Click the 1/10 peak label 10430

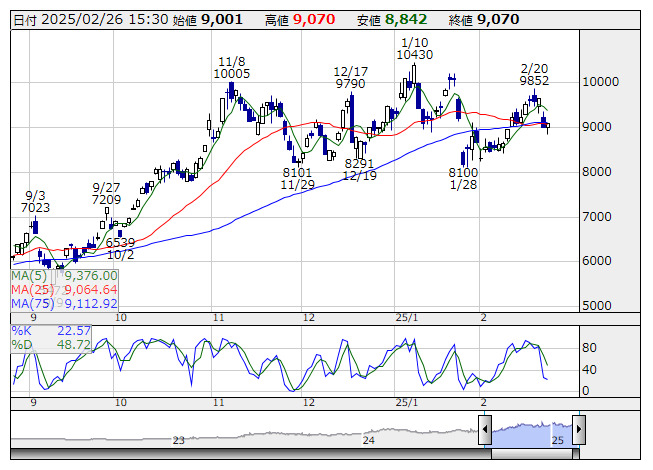(415, 55)
